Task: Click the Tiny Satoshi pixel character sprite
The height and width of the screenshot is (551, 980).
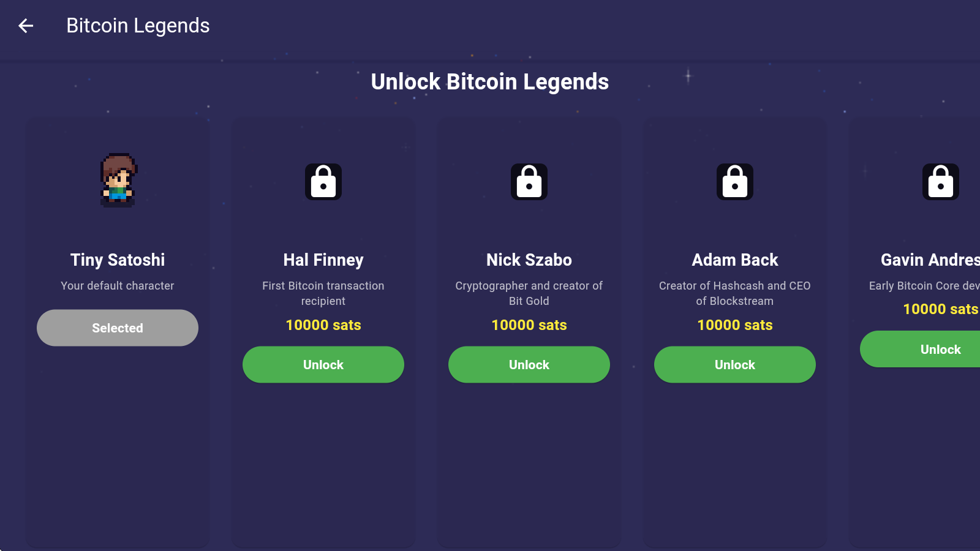Action: 118,180
